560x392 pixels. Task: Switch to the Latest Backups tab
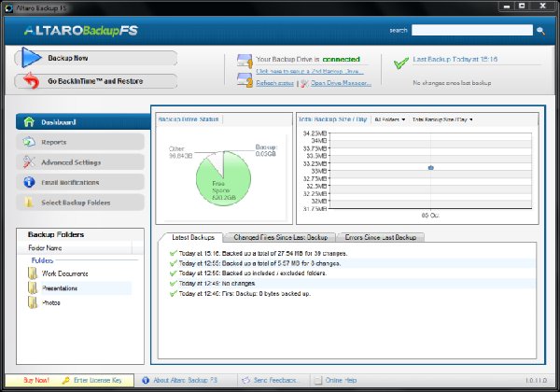point(193,237)
